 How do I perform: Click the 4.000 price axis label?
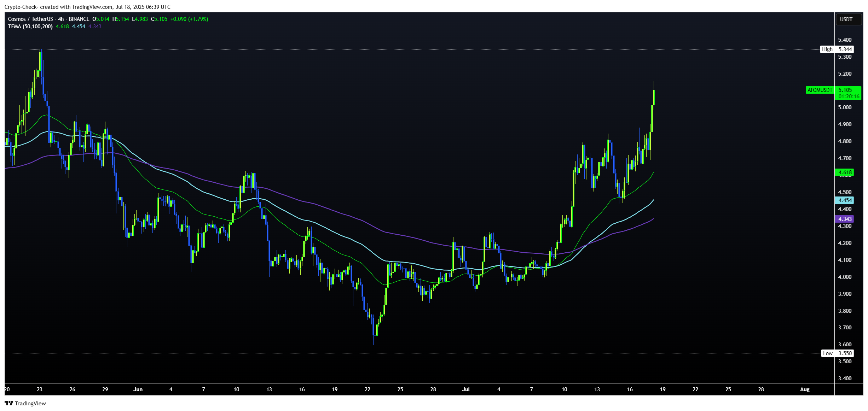(845, 277)
